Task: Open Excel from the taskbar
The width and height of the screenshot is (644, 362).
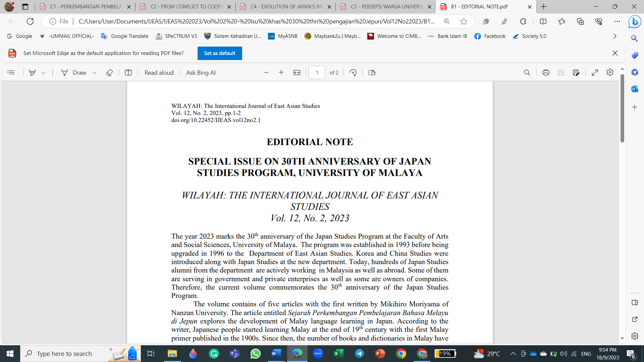Action: tap(338, 354)
